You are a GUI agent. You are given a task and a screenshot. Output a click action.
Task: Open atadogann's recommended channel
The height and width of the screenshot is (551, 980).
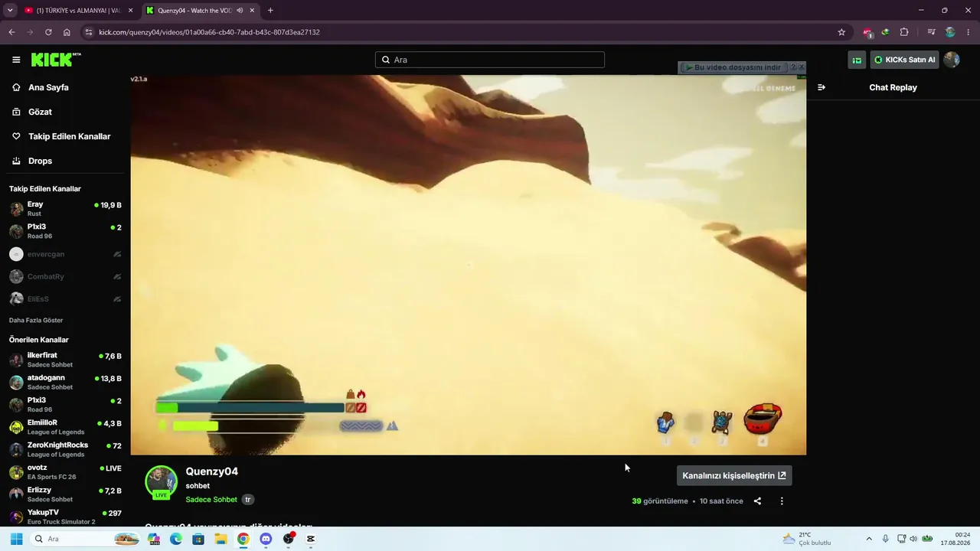65,382
